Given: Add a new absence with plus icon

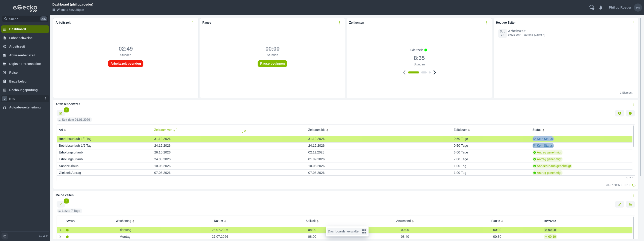Looking at the screenshot, I should point(620,113).
